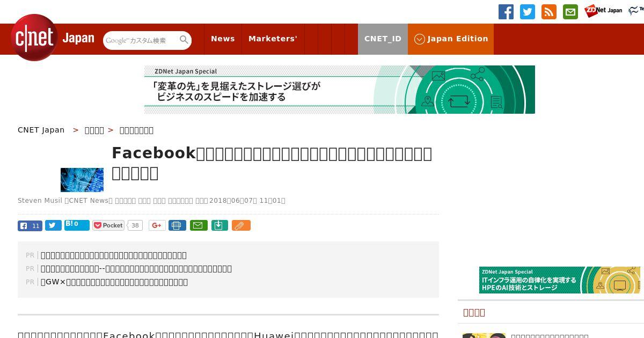
Task: Open the PR link mentioning GW×
Action: 114,282
